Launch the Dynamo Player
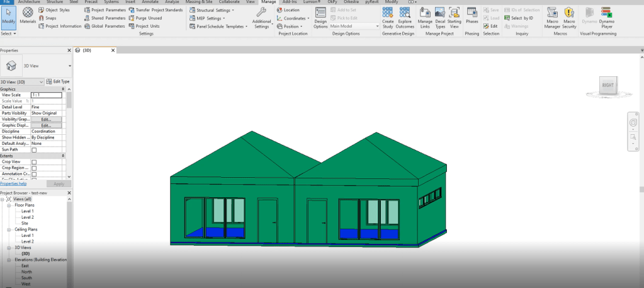Image resolution: width=644 pixels, height=288 pixels. [607, 15]
